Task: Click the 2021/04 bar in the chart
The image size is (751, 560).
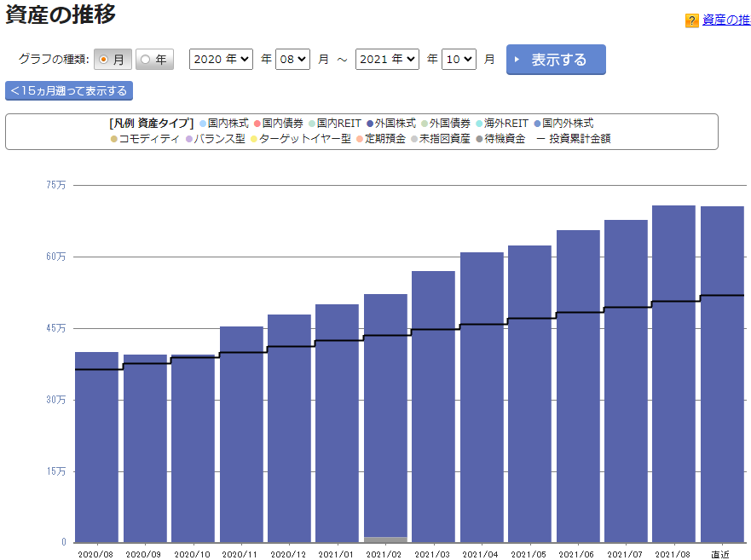Action: tap(482, 397)
